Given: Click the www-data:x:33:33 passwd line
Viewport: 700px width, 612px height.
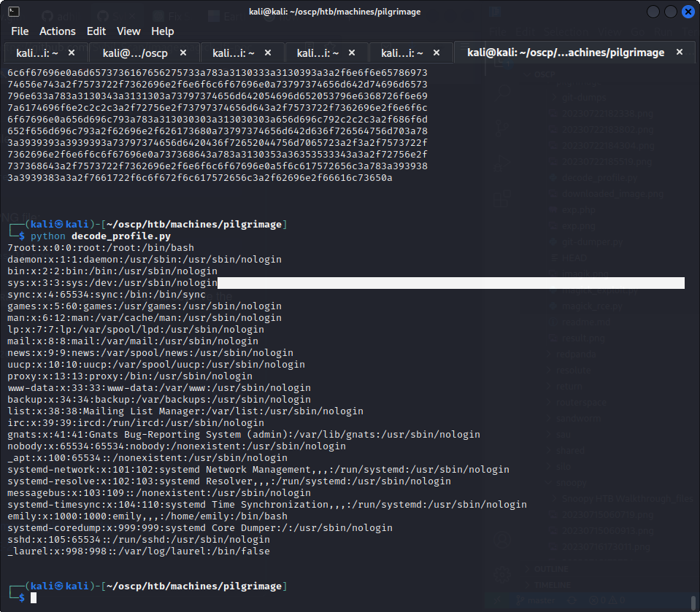Looking at the screenshot, I should (159, 387).
